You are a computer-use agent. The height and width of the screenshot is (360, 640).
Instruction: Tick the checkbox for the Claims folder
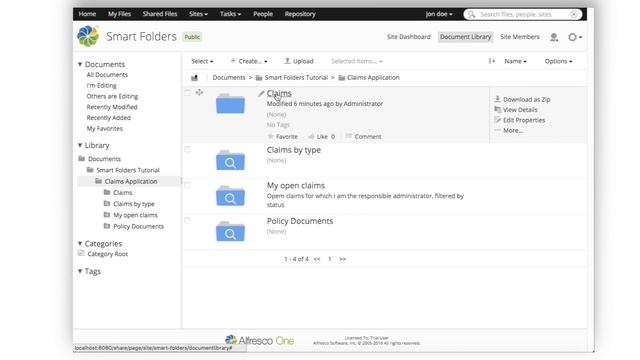(187, 93)
